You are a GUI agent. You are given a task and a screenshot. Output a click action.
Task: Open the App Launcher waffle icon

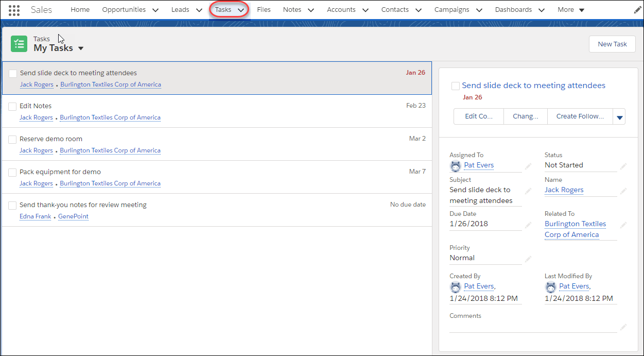pyautogui.click(x=14, y=9)
